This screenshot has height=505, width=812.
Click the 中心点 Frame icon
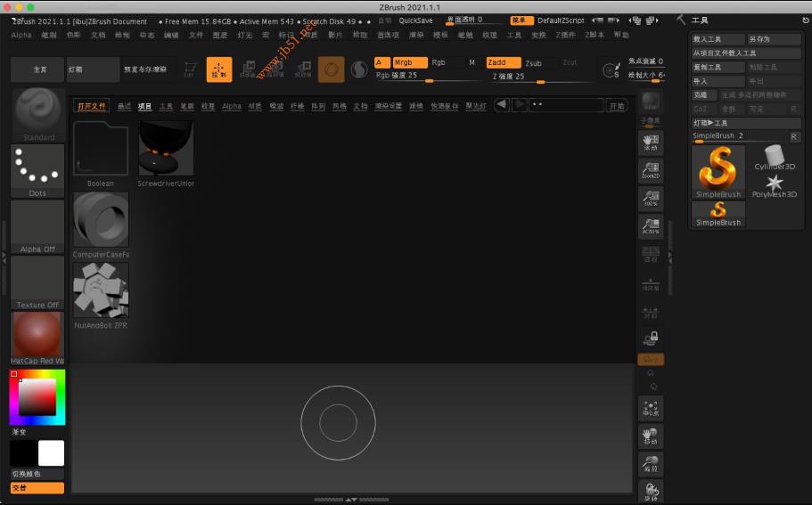coord(651,408)
